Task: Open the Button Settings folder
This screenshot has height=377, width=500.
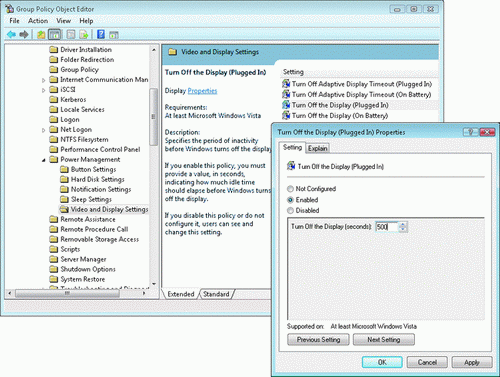Action: tap(88, 170)
